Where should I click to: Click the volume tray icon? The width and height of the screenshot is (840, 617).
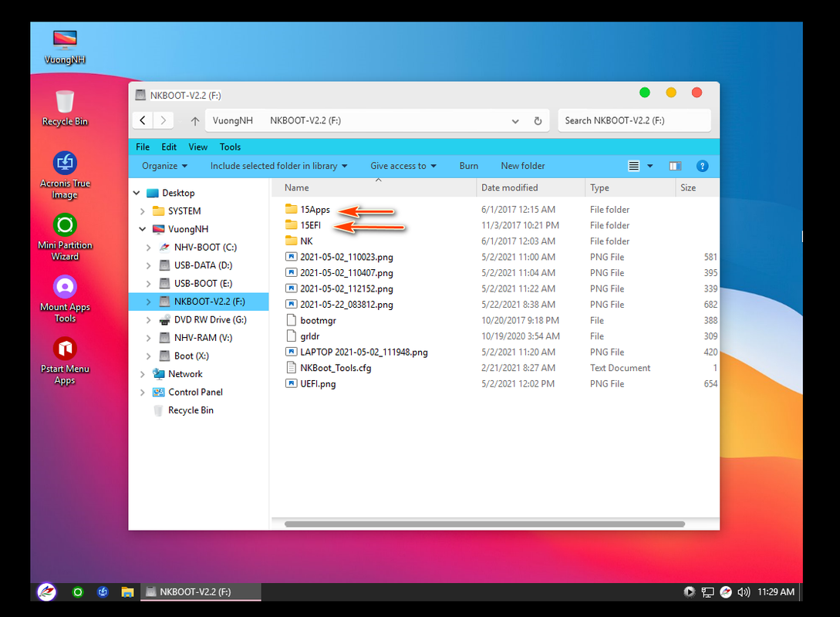point(744,592)
